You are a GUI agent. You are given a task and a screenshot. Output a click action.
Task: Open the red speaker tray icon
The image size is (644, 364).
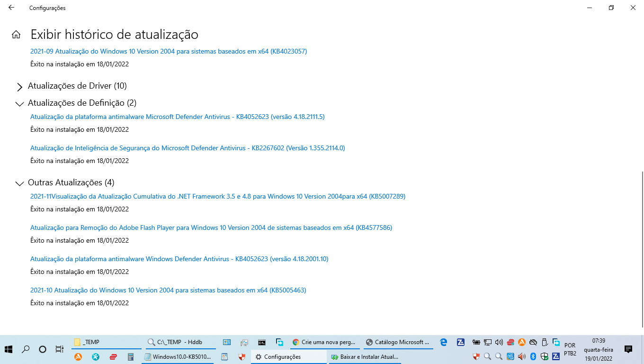(522, 356)
